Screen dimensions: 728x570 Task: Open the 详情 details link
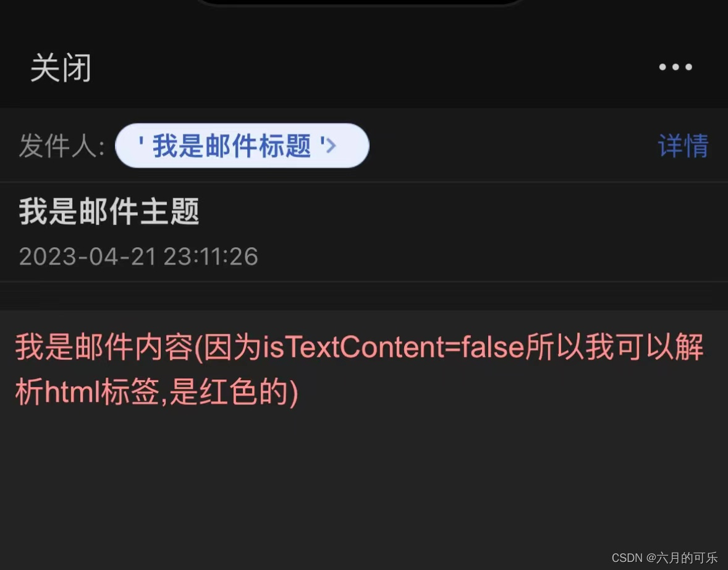[683, 145]
